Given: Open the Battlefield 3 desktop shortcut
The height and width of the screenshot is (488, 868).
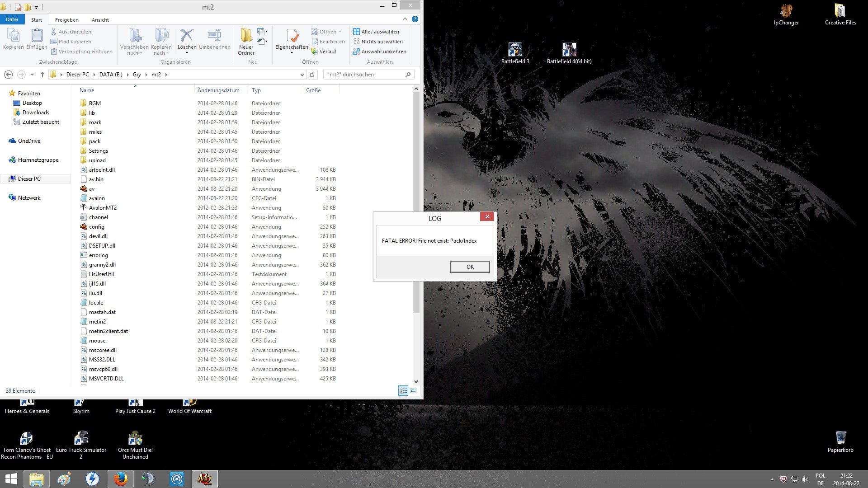Looking at the screenshot, I should pos(515,53).
